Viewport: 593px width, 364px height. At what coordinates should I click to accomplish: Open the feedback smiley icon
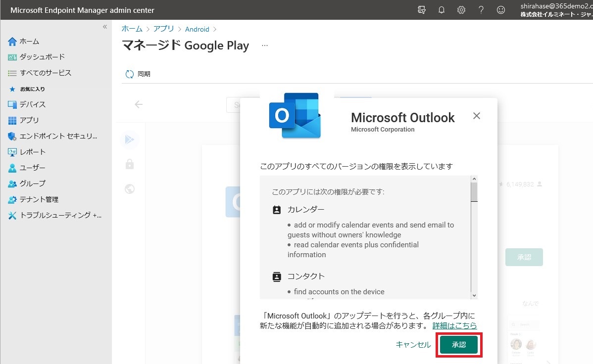click(501, 10)
